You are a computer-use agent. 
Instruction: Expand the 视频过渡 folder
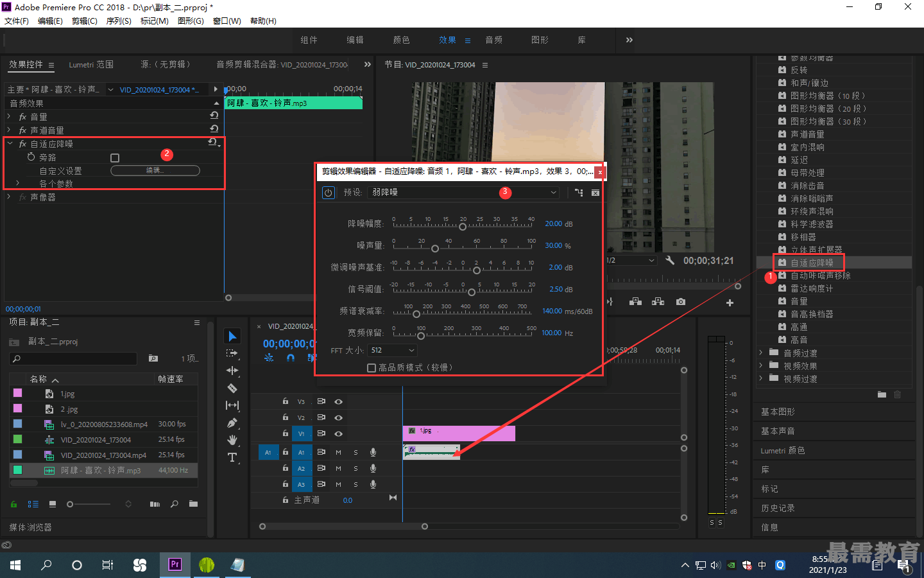pos(761,378)
